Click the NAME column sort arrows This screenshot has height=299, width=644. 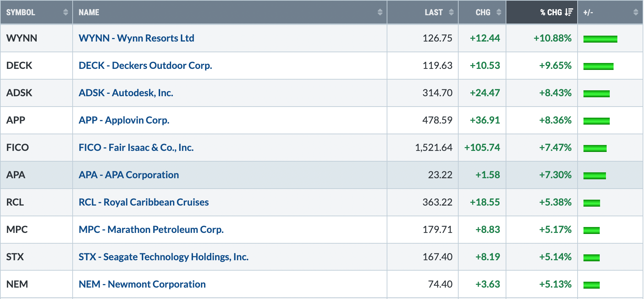pyautogui.click(x=380, y=12)
